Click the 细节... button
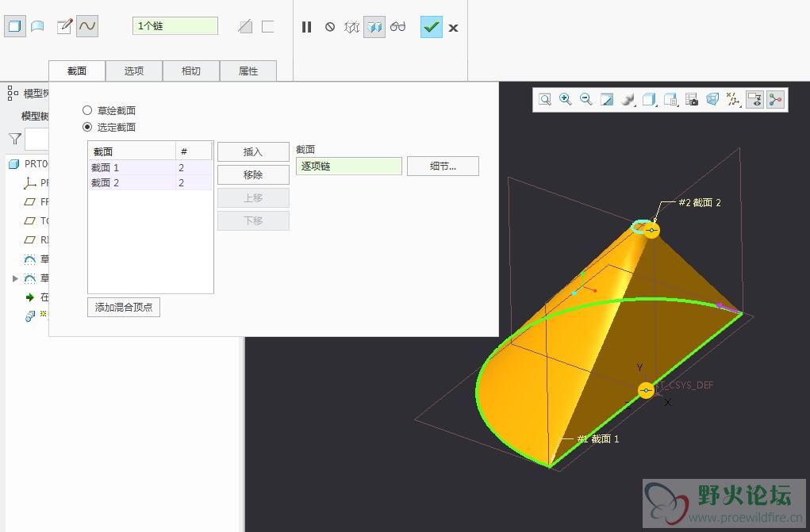 coord(443,166)
